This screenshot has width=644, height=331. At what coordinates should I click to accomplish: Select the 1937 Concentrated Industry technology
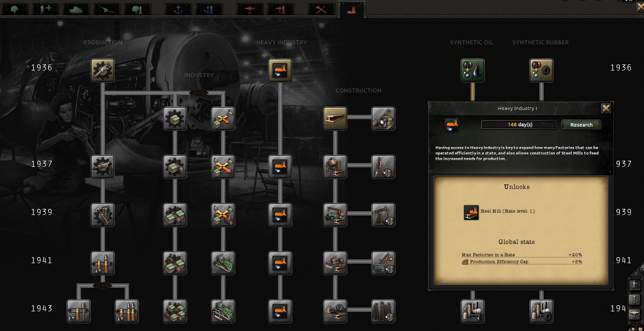coord(175,167)
